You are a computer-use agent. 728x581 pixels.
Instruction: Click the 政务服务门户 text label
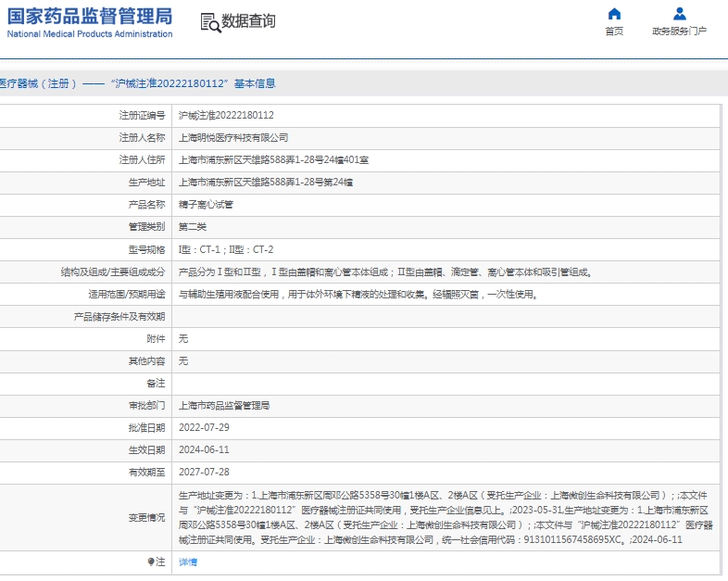679,32
